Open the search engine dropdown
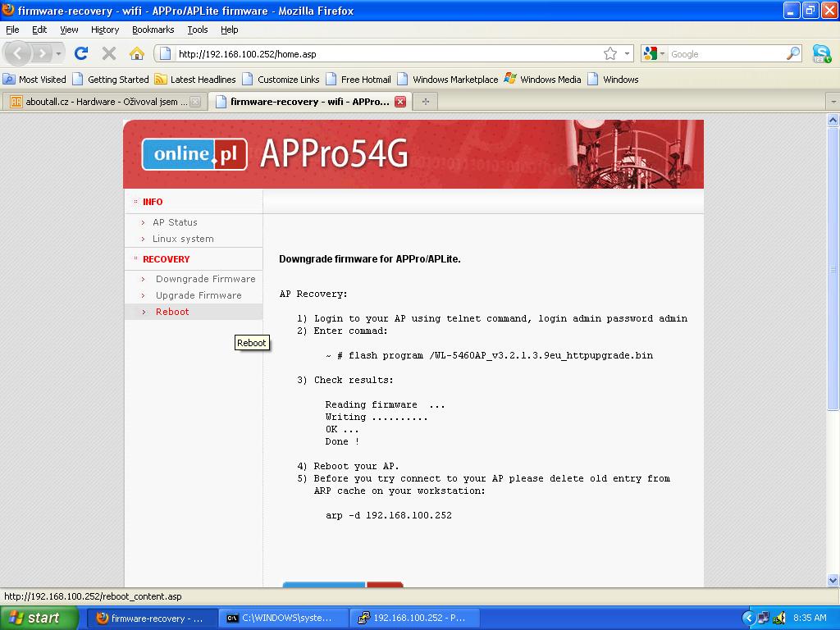The image size is (840, 630). (x=654, y=53)
